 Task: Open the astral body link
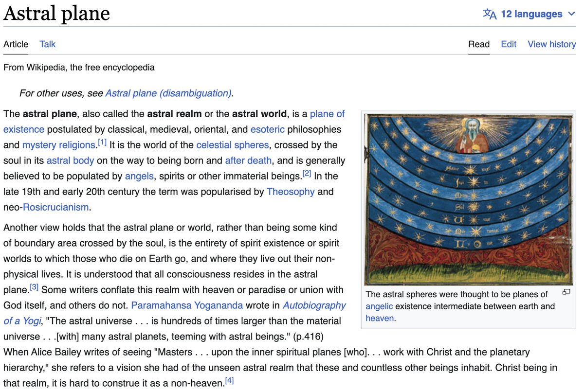(x=71, y=160)
